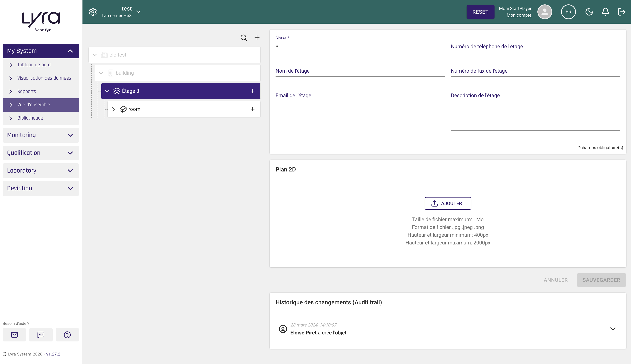Open notifications bell icon

pos(605,12)
